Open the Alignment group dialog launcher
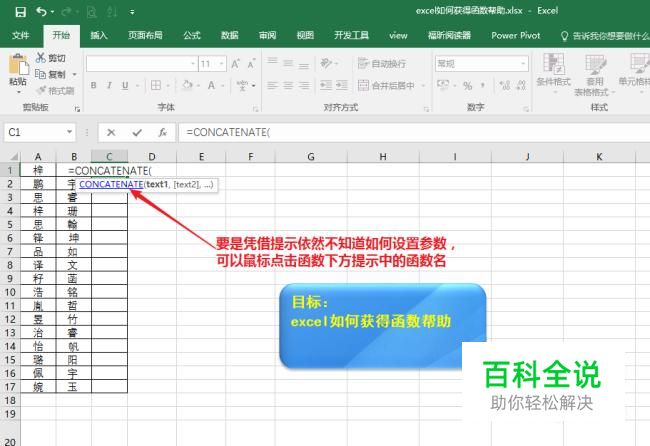 coord(426,109)
